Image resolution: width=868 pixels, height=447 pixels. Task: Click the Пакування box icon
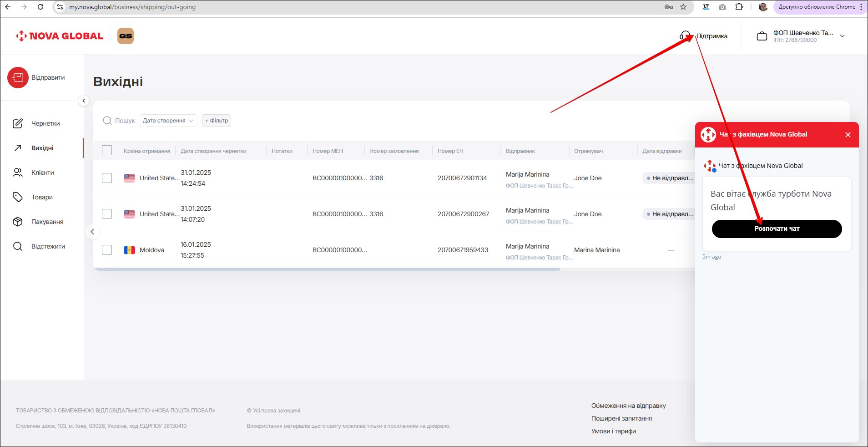18,222
